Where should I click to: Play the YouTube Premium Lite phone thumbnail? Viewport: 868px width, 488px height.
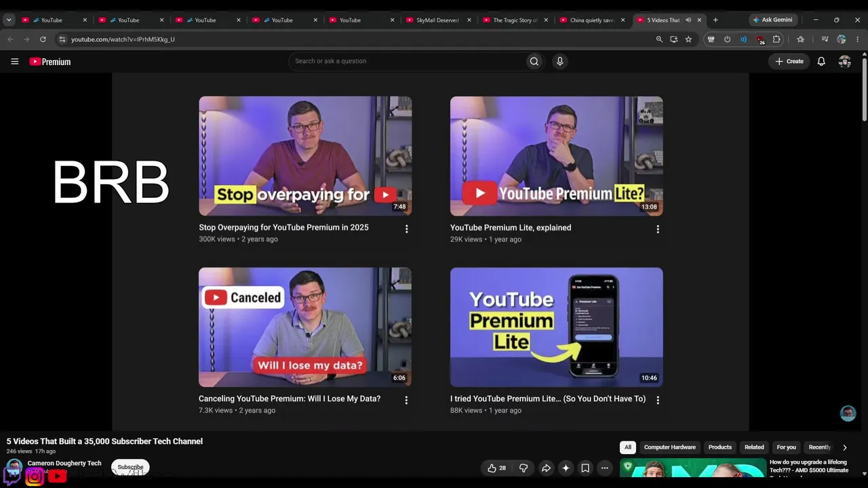point(557,327)
